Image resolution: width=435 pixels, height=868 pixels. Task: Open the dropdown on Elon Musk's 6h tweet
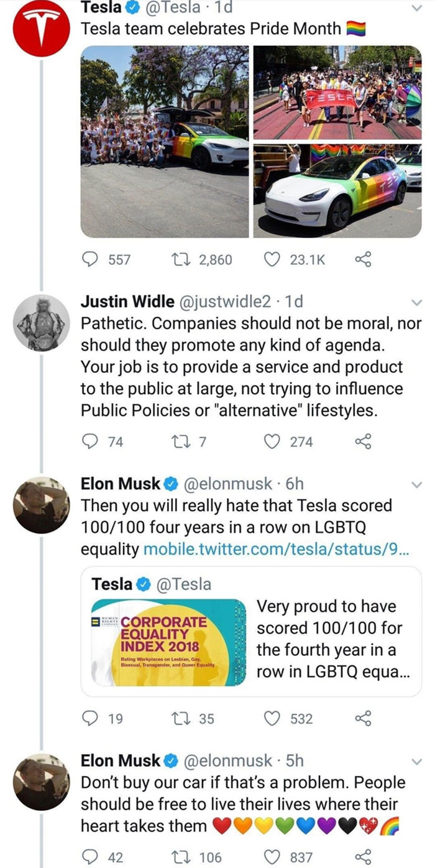(418, 484)
